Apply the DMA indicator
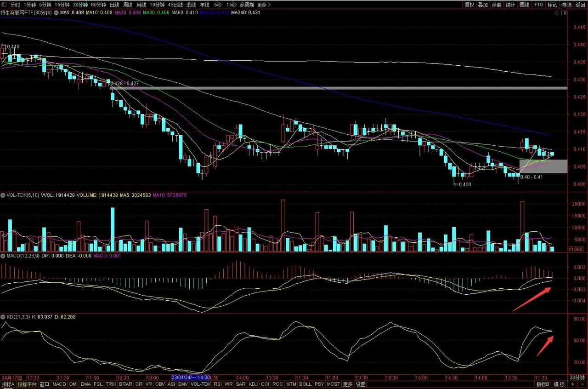 pyautogui.click(x=86, y=384)
